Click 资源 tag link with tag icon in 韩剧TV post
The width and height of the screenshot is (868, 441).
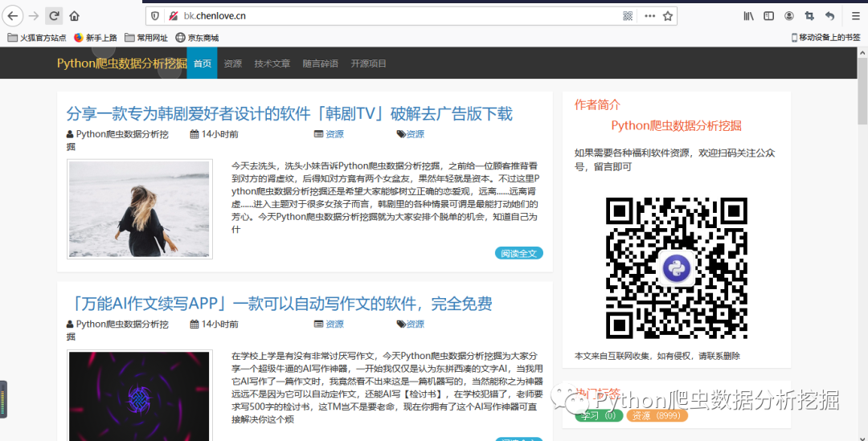[x=416, y=134]
